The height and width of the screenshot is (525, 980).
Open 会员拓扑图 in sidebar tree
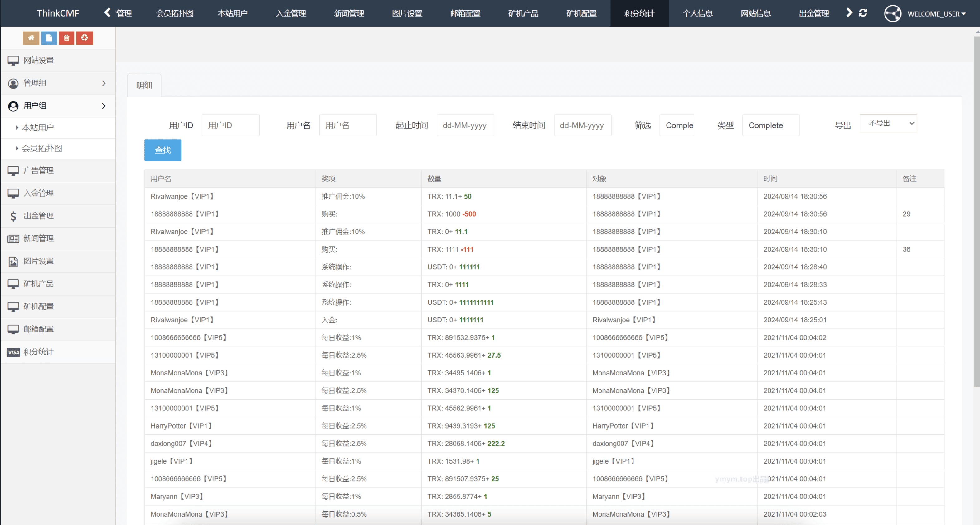click(x=42, y=148)
